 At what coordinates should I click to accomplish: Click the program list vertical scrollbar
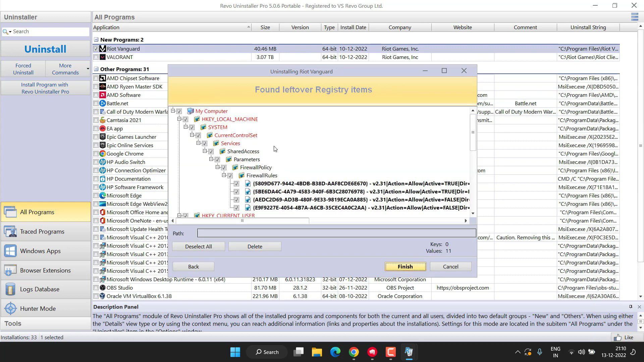tap(640, 146)
